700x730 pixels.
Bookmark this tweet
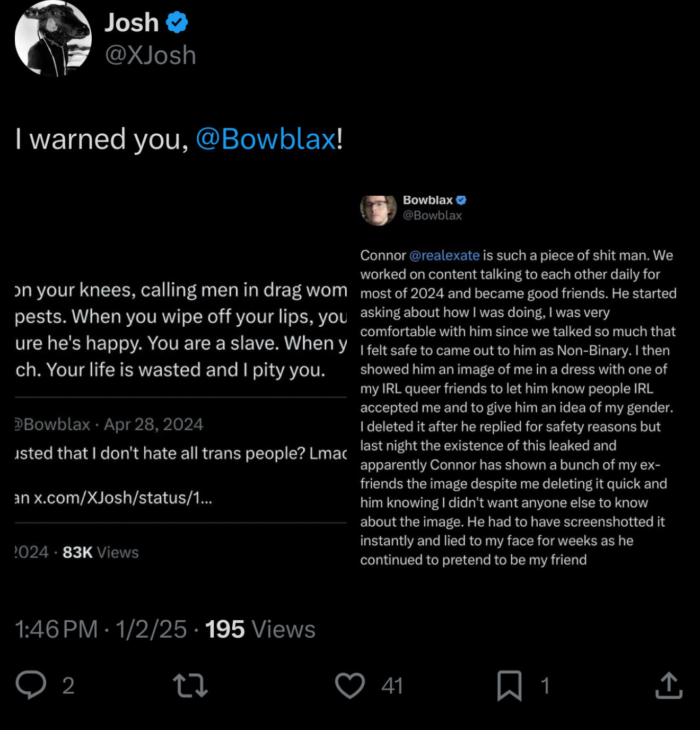click(x=509, y=685)
